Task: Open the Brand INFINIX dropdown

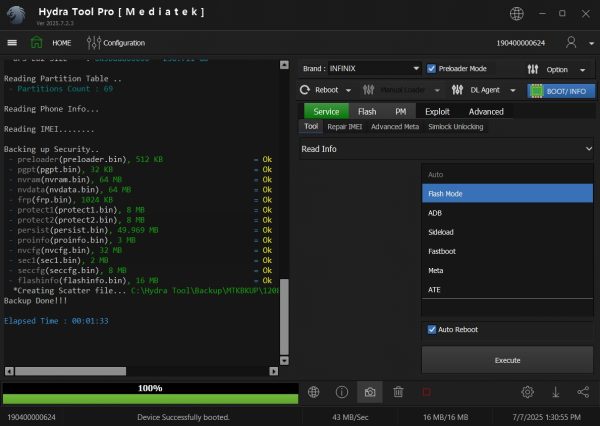Action: click(x=374, y=69)
